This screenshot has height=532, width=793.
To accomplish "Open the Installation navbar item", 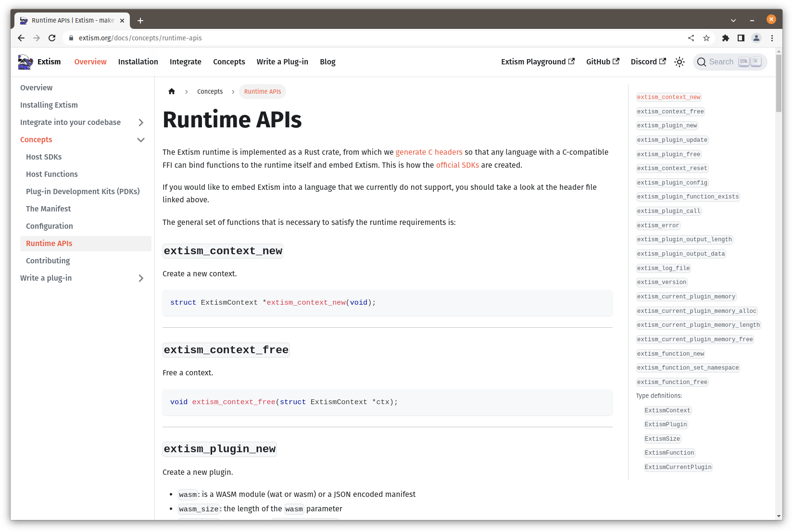I will pyautogui.click(x=138, y=62).
